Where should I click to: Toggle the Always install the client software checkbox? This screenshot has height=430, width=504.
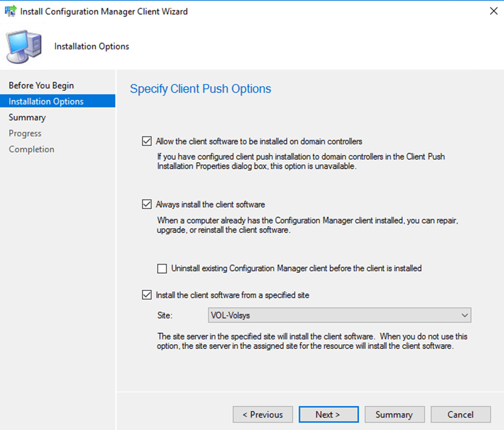pos(146,204)
